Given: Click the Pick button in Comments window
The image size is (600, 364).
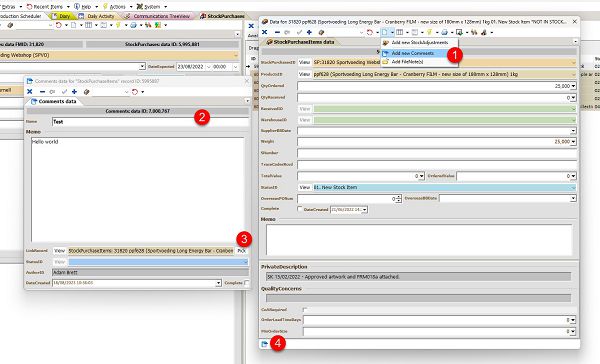Looking at the screenshot, I should (x=242, y=251).
